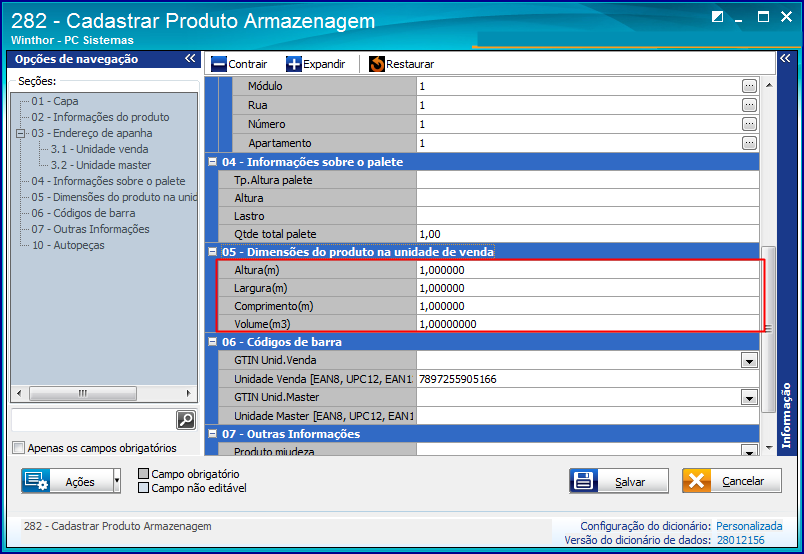804x554 pixels.
Task: Click the Ações list-gear icon
Action: [36, 481]
